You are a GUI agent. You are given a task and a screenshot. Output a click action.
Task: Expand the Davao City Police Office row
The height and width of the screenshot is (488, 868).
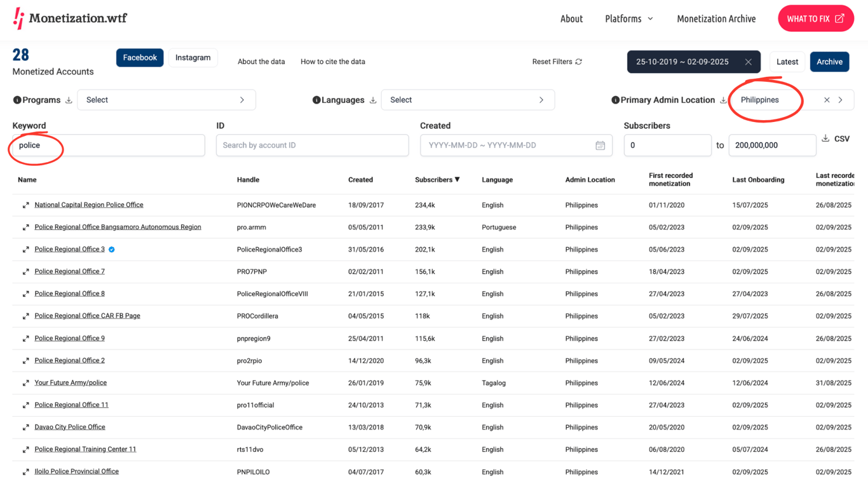tap(25, 428)
